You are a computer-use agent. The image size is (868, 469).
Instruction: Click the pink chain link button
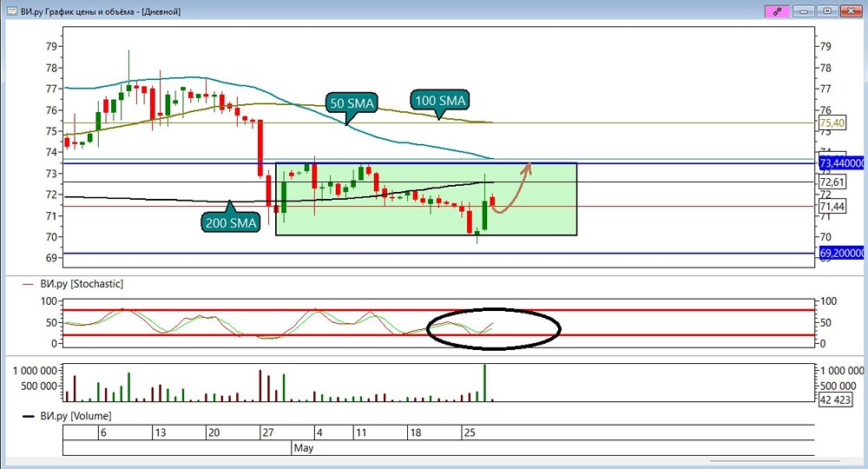777,11
